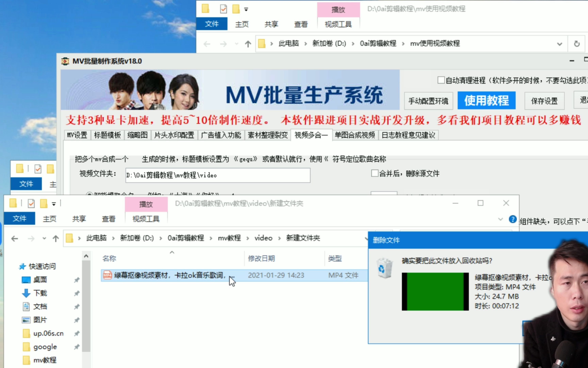Open recent locations dropdown in 新建文件夹 window

click(x=44, y=239)
